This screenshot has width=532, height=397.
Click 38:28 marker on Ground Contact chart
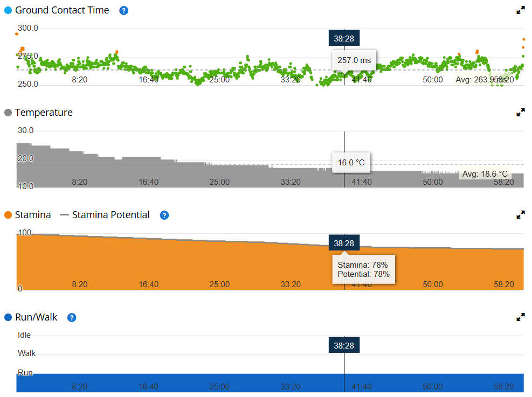pos(344,38)
